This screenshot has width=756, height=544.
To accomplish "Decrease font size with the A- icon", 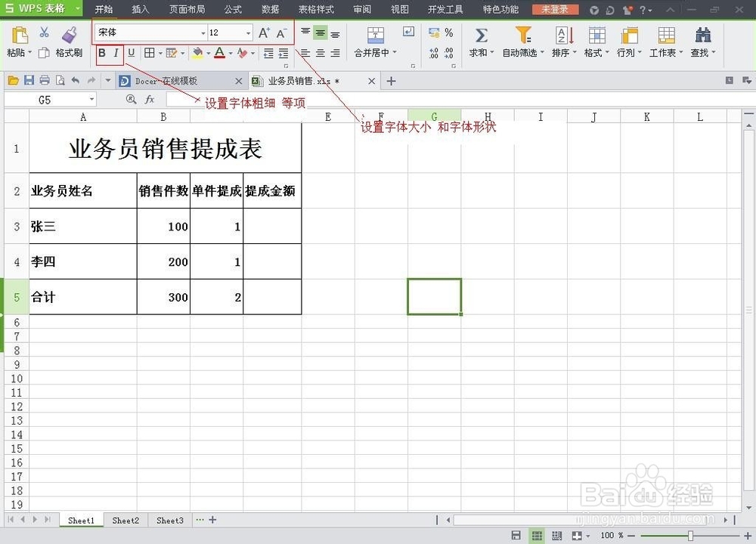I will coord(281,32).
